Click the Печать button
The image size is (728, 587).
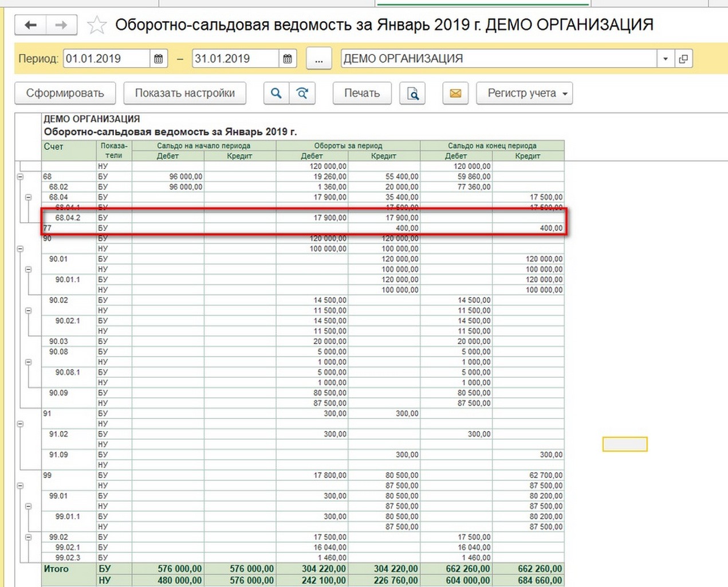click(361, 93)
